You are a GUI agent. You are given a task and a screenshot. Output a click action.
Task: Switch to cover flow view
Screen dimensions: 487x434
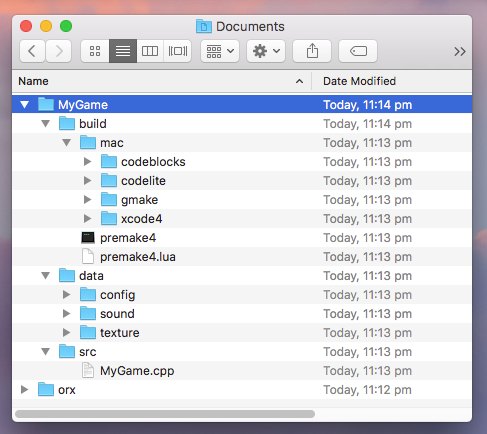(177, 51)
